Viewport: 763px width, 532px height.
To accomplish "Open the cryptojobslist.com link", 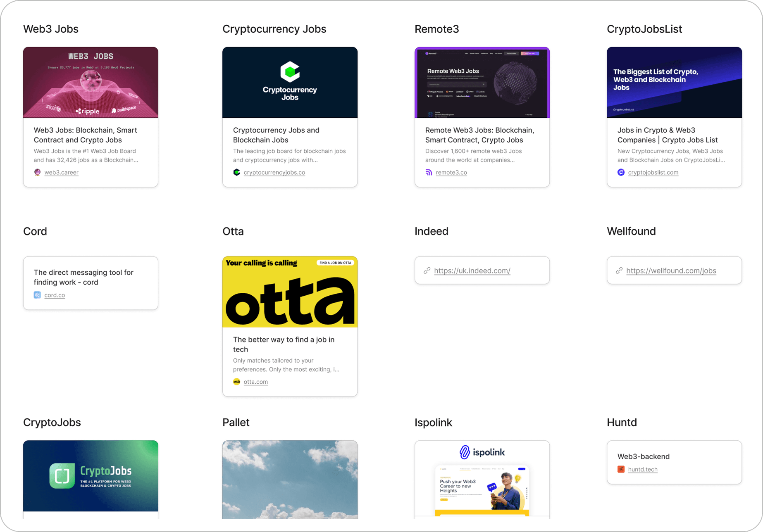I will click(653, 172).
